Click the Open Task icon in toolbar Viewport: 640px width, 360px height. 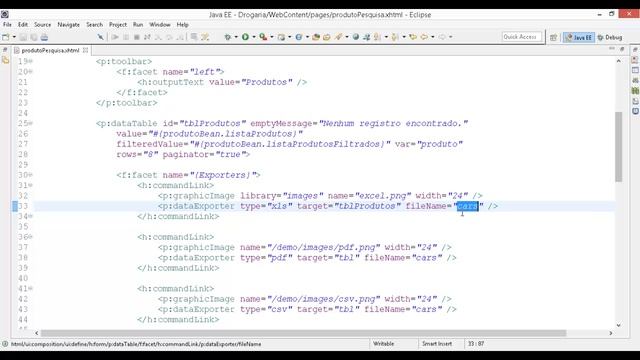click(327, 37)
